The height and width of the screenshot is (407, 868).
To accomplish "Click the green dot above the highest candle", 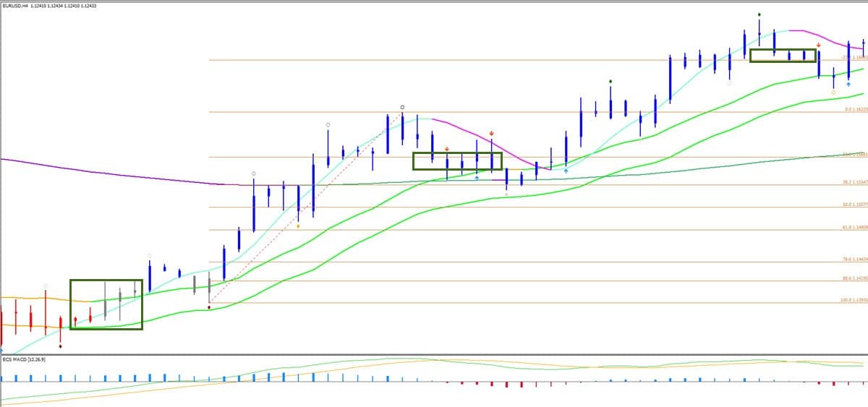I will pyautogui.click(x=759, y=14).
